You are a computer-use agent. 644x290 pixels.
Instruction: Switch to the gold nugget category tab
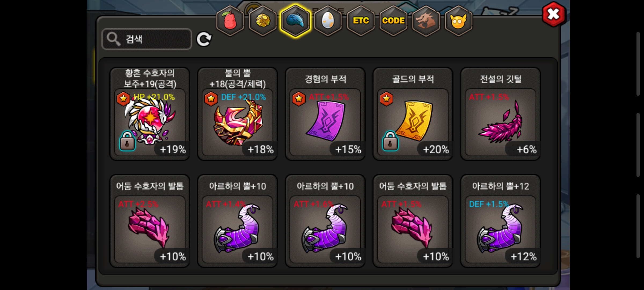tap(263, 21)
